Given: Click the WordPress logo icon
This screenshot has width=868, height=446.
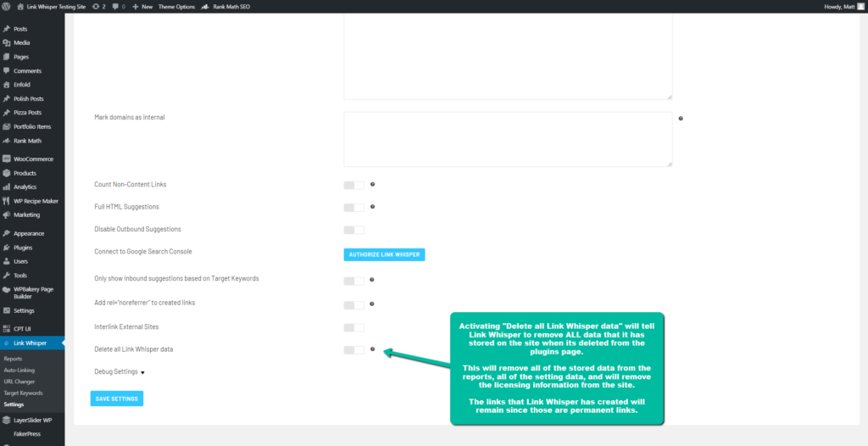Looking at the screenshot, I should (6, 7).
